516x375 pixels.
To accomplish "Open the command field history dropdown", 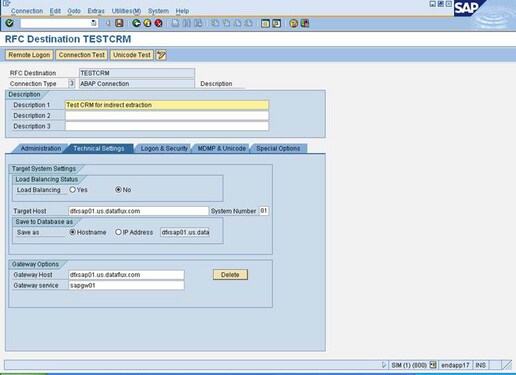I will [94, 23].
